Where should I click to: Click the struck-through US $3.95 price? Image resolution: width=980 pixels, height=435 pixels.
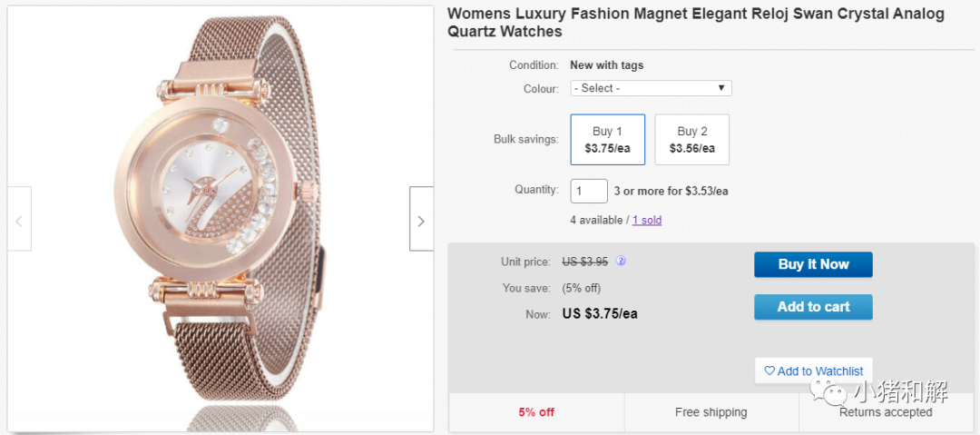click(x=584, y=262)
